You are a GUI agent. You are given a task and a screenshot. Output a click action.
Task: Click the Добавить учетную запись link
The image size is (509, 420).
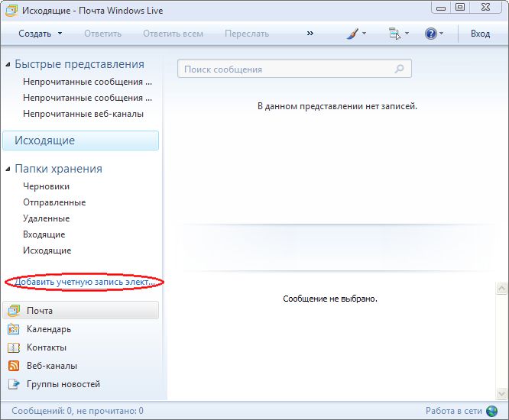coord(85,282)
